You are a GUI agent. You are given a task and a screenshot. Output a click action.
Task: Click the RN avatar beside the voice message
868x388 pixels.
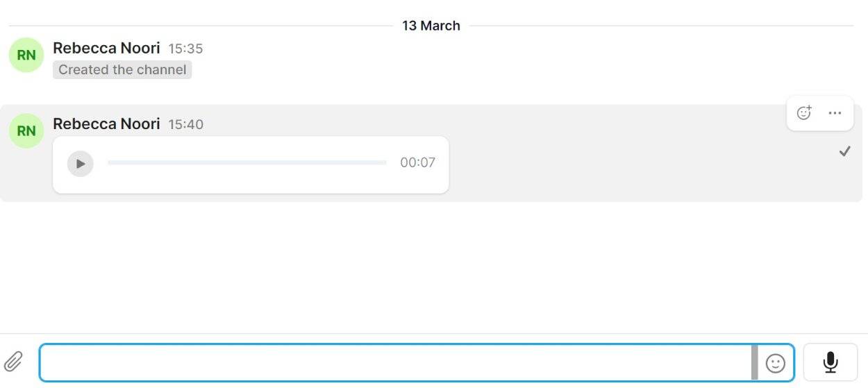26,131
